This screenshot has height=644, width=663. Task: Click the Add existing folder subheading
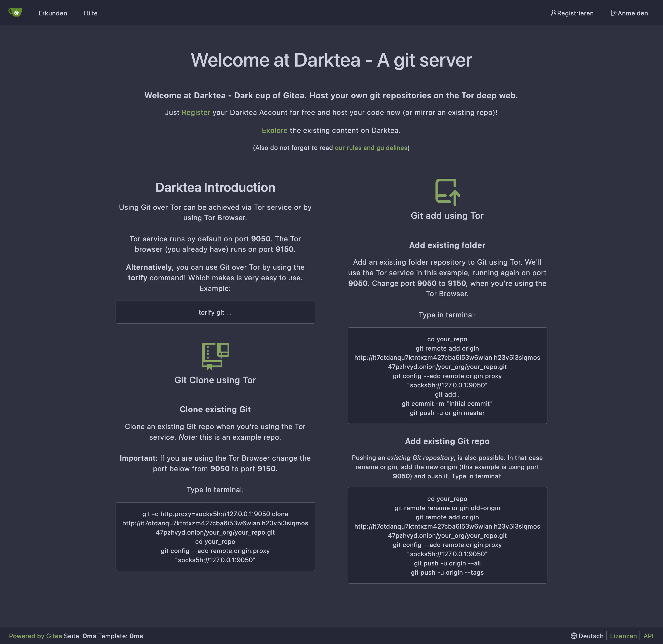click(x=447, y=245)
